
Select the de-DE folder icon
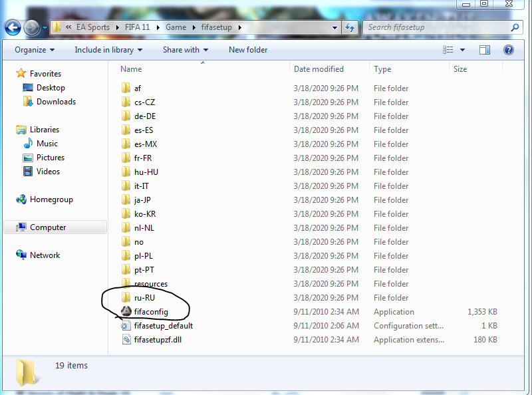click(x=126, y=116)
